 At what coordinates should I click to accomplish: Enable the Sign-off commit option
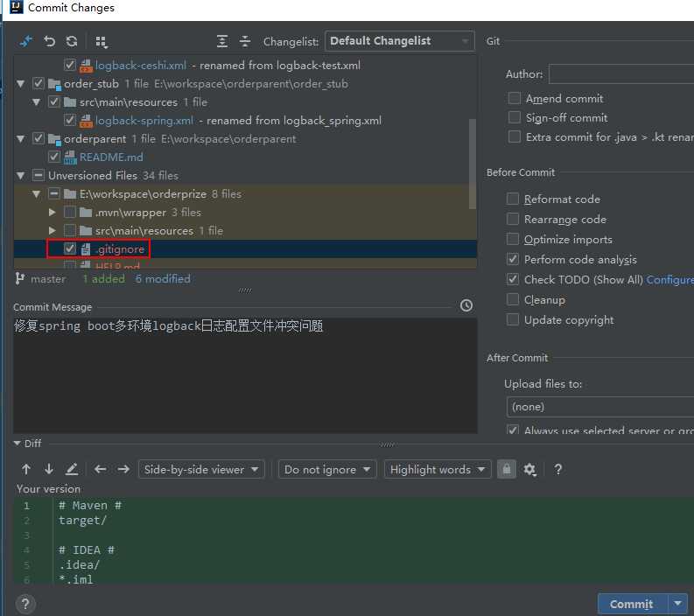click(515, 117)
